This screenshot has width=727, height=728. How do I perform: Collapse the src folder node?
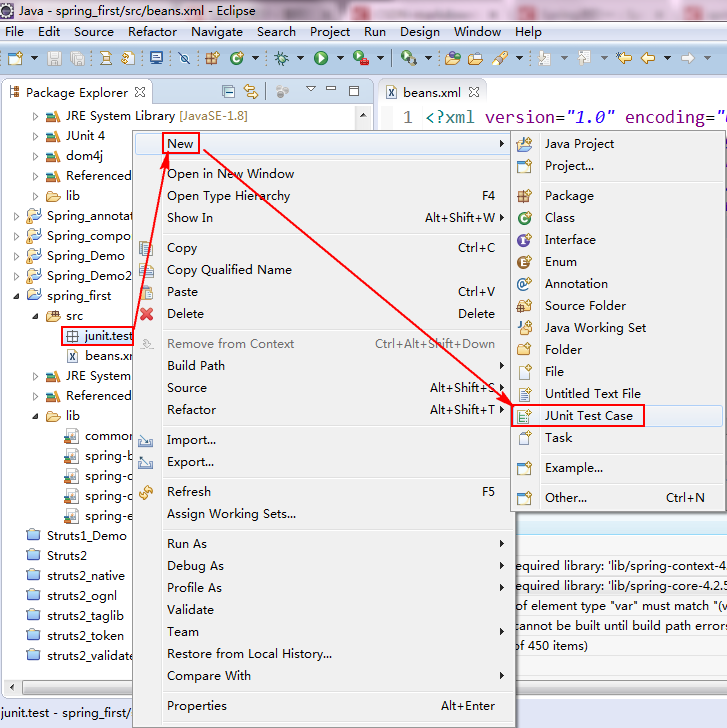[35, 316]
